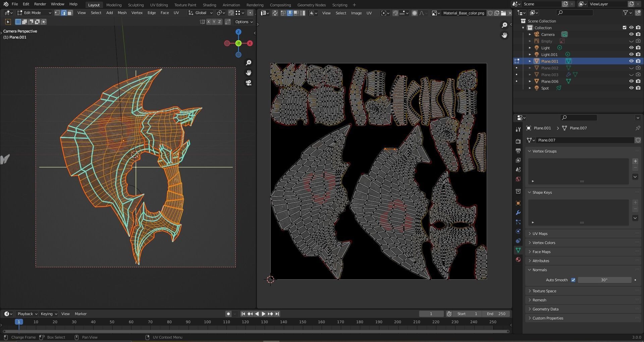
Task: Click the pan hand icon in the UV editor
Action: point(504,35)
